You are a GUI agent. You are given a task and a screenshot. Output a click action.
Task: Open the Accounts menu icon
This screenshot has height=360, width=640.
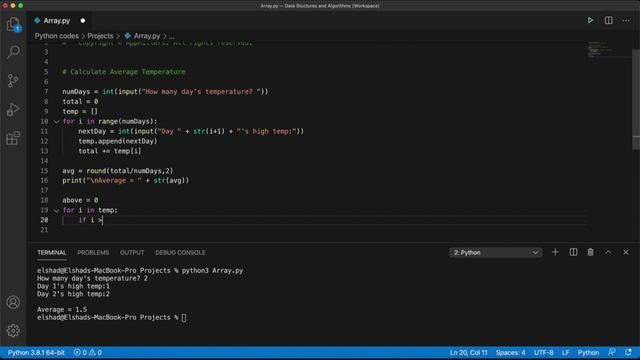pyautogui.click(x=13, y=302)
